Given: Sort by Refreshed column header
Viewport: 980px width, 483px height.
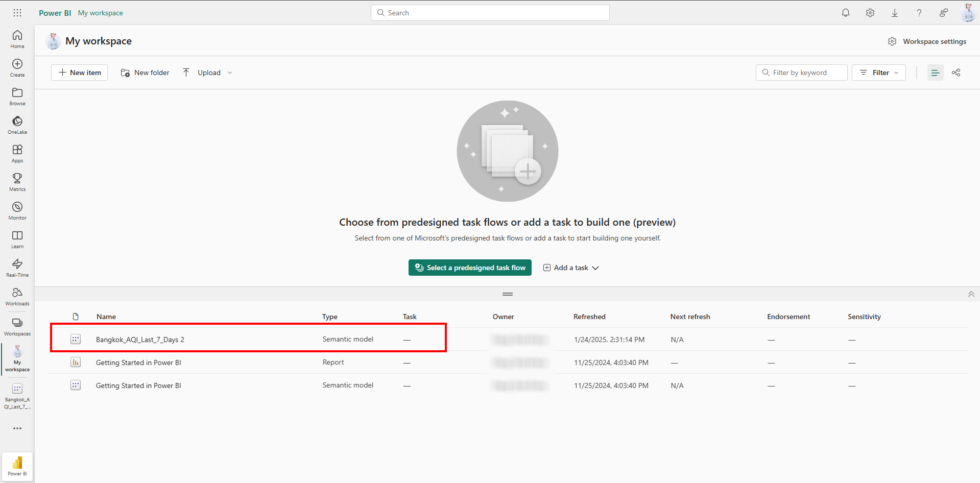Looking at the screenshot, I should tap(589, 317).
